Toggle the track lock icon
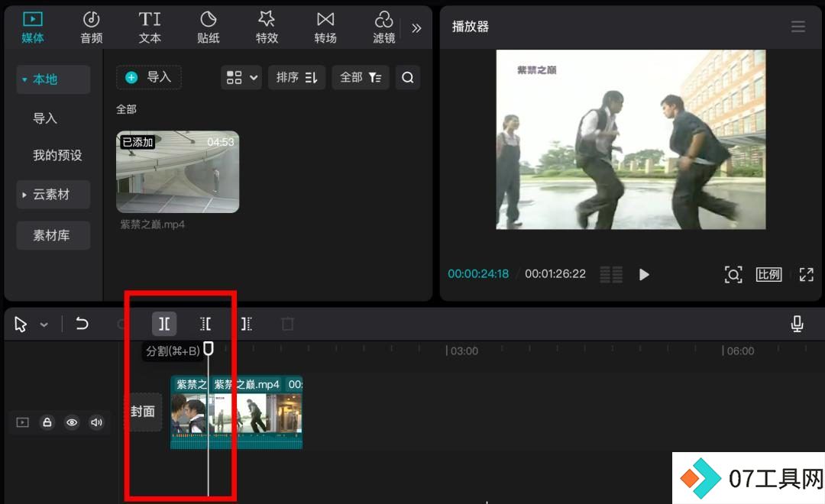Screen dimensions: 825x504 (x=47, y=422)
